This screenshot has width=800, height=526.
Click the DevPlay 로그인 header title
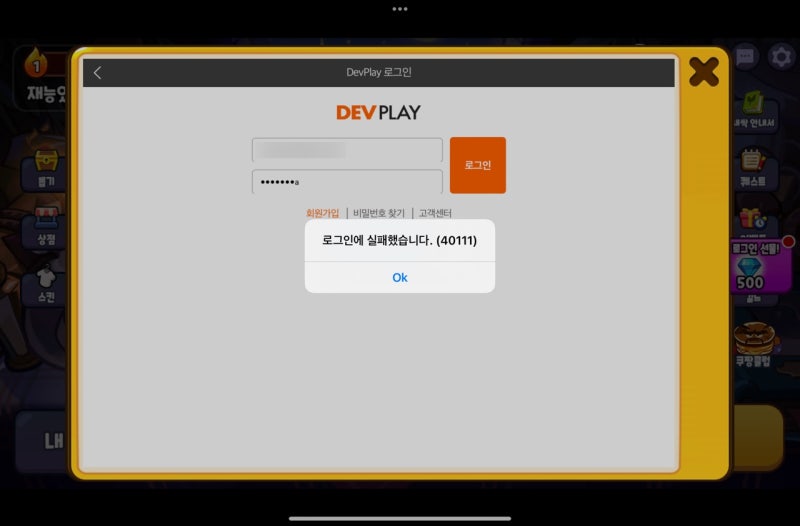pos(379,72)
